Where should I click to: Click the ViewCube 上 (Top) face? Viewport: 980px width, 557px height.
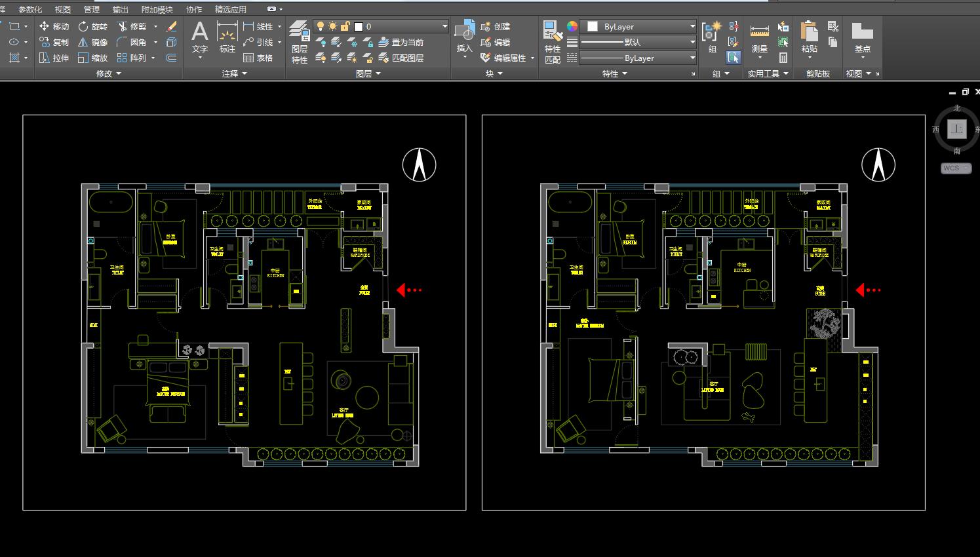[957, 129]
